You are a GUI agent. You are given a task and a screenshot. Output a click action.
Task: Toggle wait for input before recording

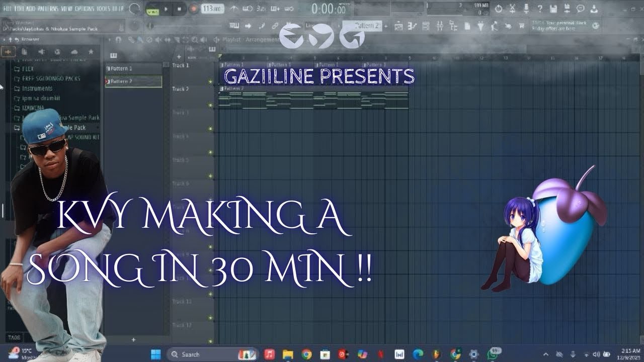pyautogui.click(x=248, y=9)
